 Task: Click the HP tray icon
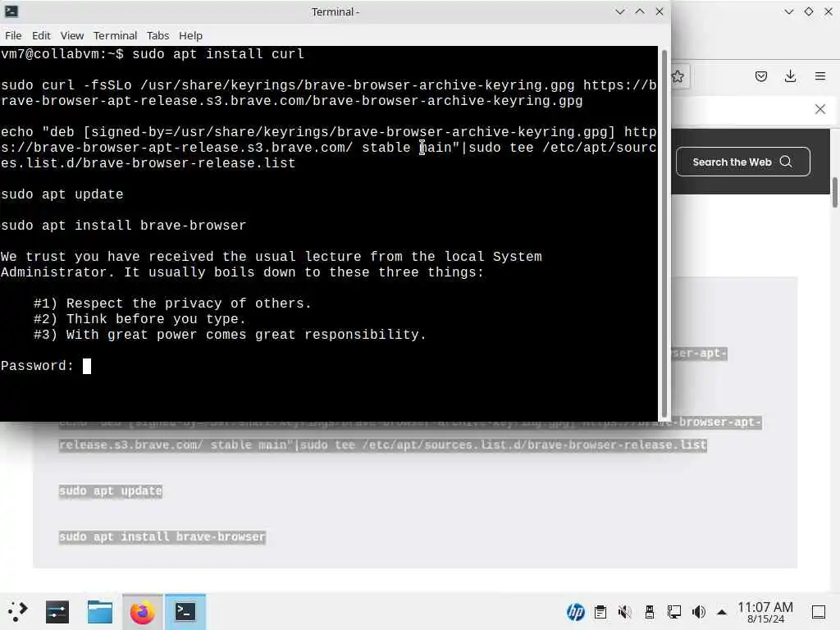coord(575,612)
